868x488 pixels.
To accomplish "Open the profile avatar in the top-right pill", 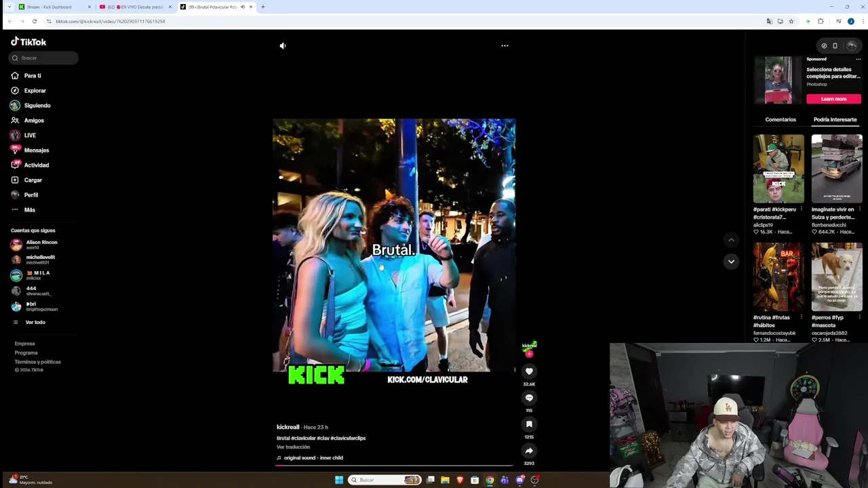I will coord(852,45).
